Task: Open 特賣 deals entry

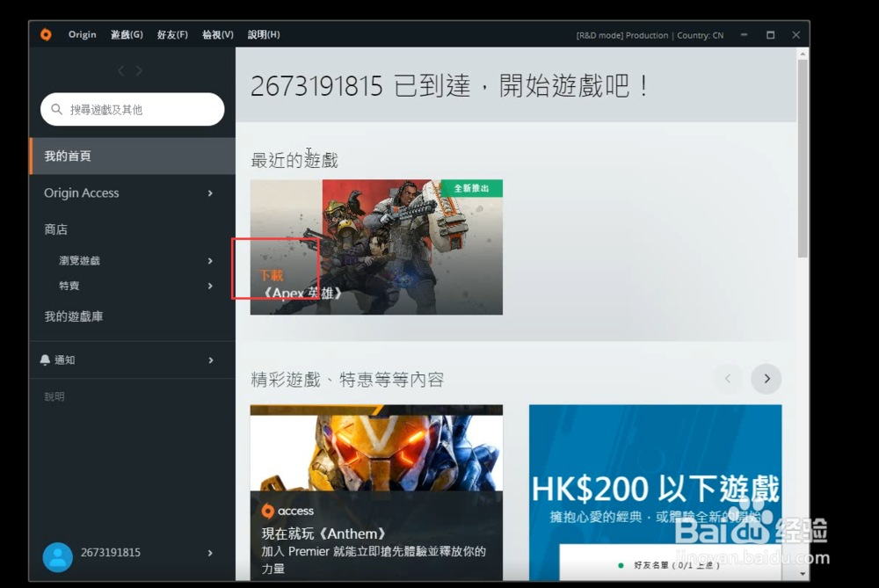Action: coord(69,286)
